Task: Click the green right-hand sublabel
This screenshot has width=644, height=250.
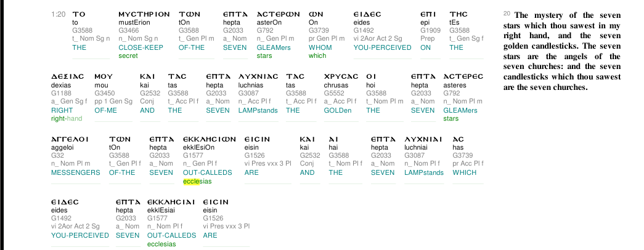Action: coord(67,119)
